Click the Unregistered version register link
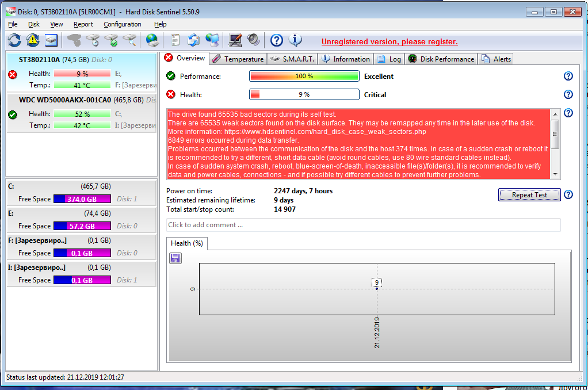 click(x=389, y=41)
